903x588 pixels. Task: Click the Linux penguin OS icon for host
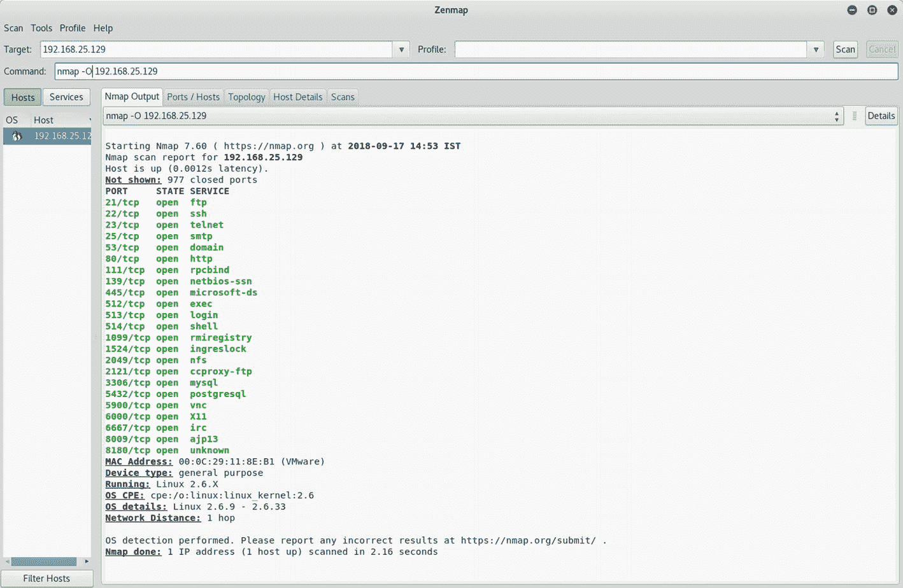[17, 136]
